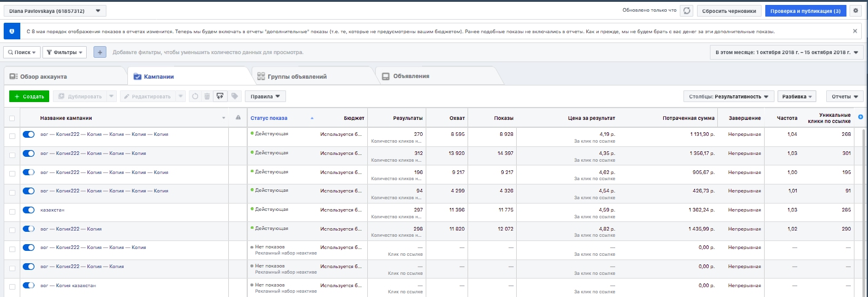Click the checked-folder icon on the 'Кампании' tab
The image size is (868, 297).
tap(137, 77)
